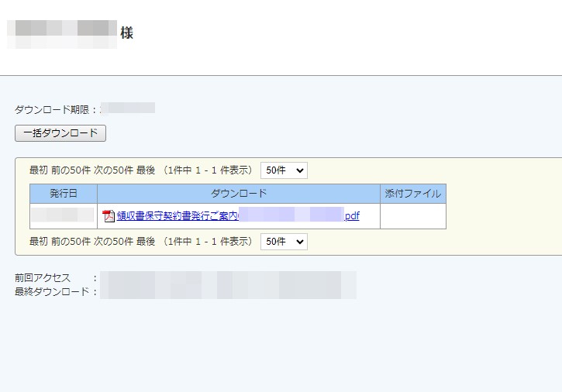
Task: Click 前の50件 in the top pagination
Action: 69,170
